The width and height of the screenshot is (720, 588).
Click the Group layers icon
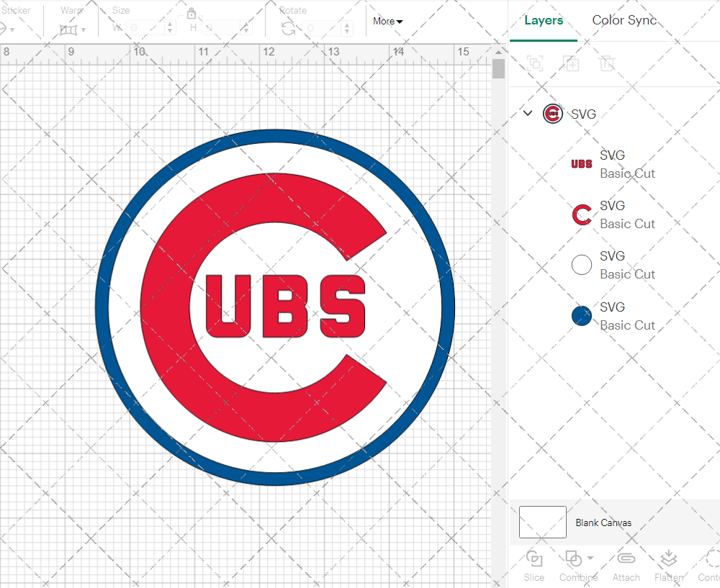tap(535, 63)
